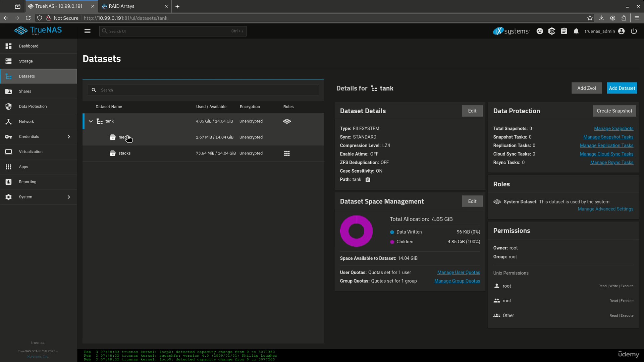
Task: Click the Create Snapshot button
Action: (614, 111)
